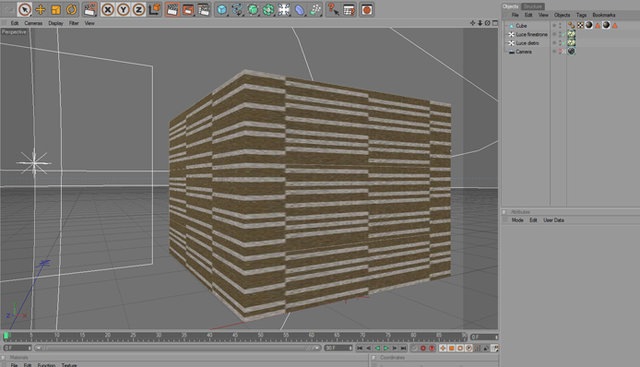Play the animation forward

[x=386, y=348]
